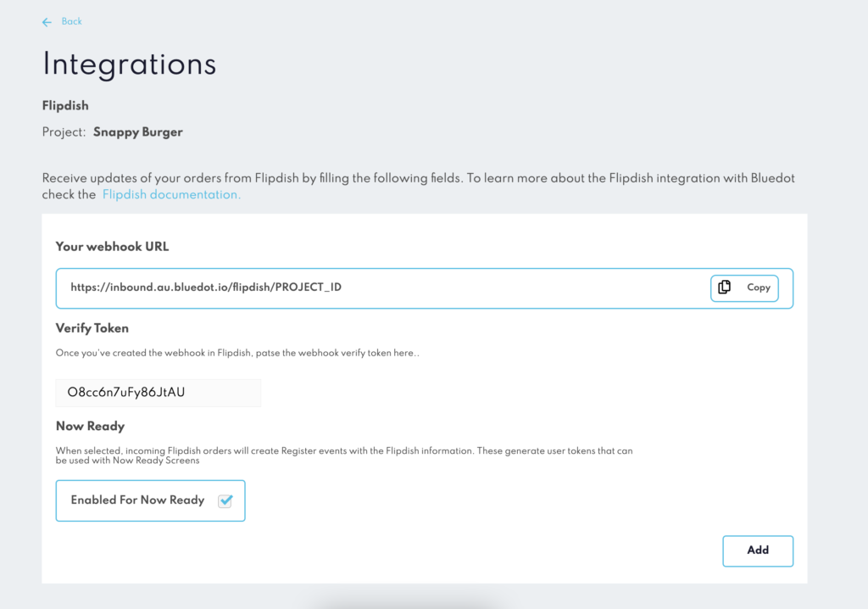
Task: Click the Snappy Burger project name
Action: (138, 132)
